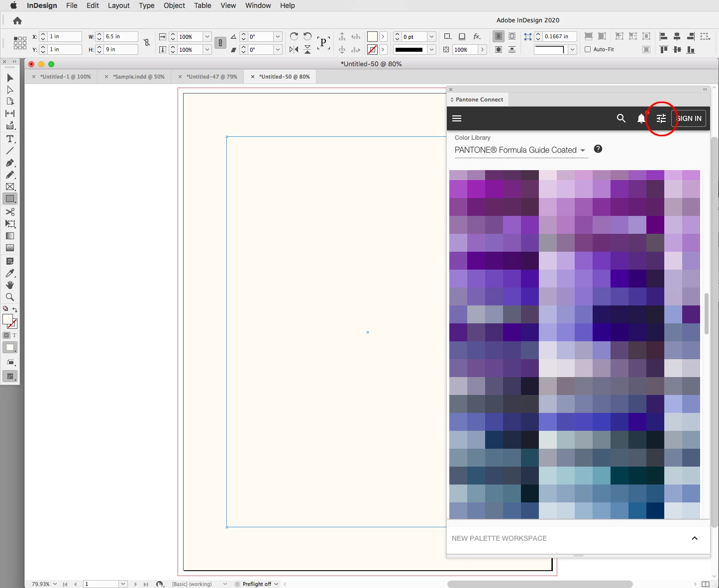Toggle constrain scaling proportions link
This screenshot has width=719, height=588.
coord(220,43)
